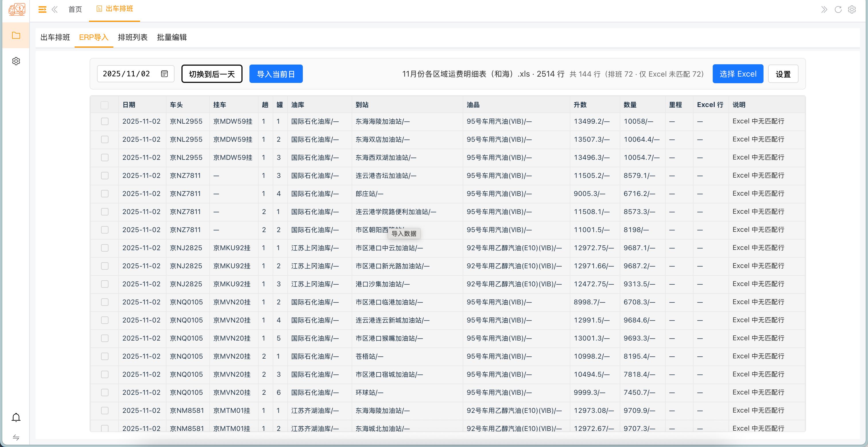Click the 导入当前日 button

click(x=276, y=73)
